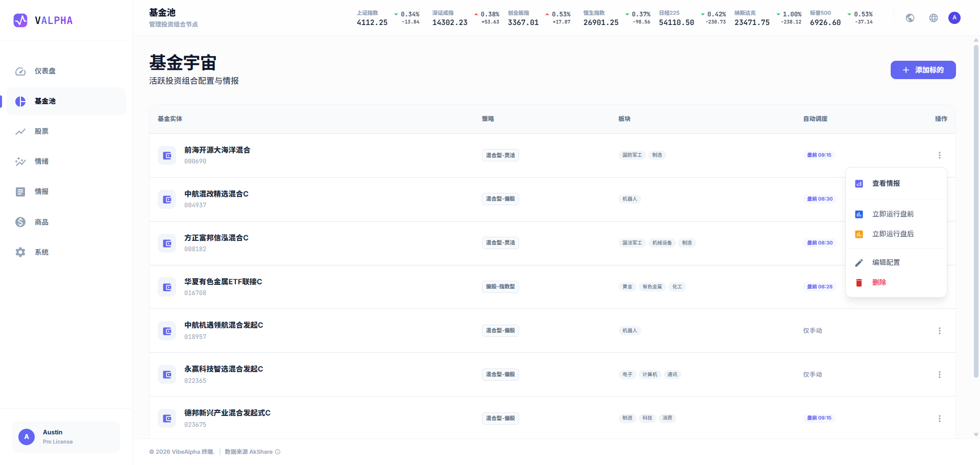Image resolution: width=980 pixels, height=465 pixels.
Task: Click 添加标的 add button
Action: (x=923, y=70)
